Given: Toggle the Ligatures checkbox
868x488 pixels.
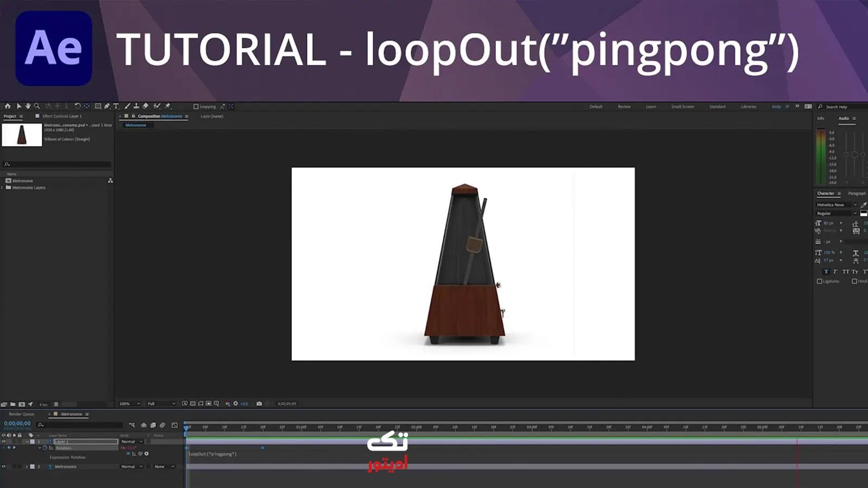Looking at the screenshot, I should pos(819,281).
